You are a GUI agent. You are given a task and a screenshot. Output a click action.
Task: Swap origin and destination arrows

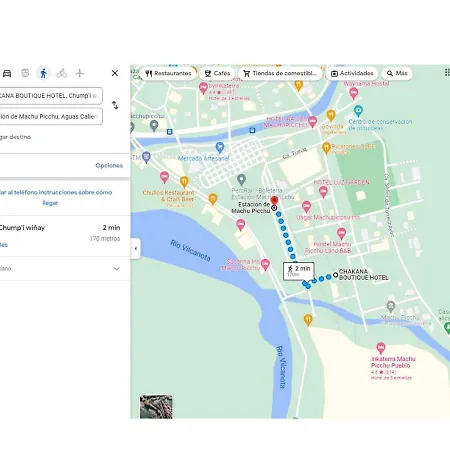click(115, 105)
